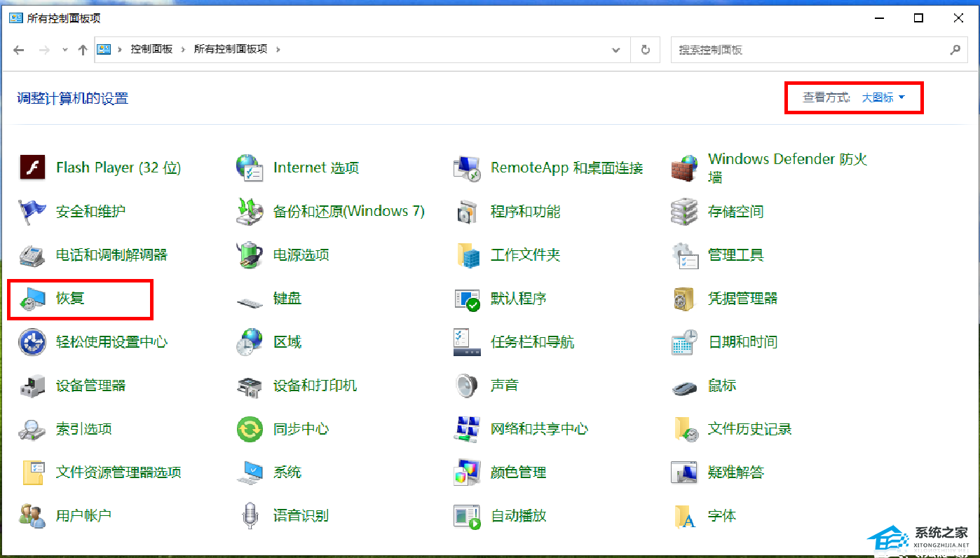Screen dimensions: 980x558
Task: Click the 字体 fonts folder icon
Action: pyautogui.click(x=685, y=516)
